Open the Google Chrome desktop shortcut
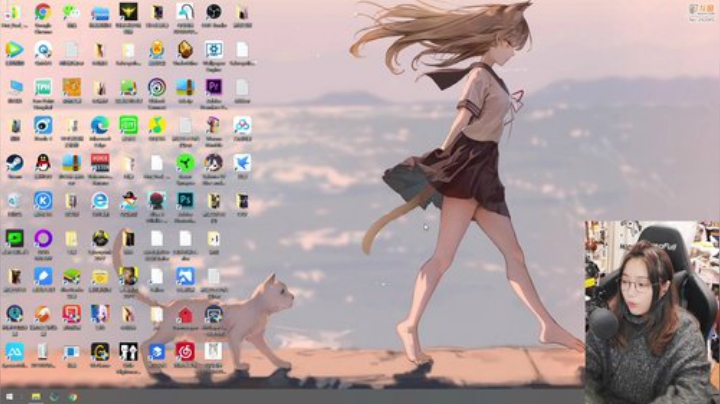Image resolution: width=720 pixels, height=404 pixels. coord(43,12)
